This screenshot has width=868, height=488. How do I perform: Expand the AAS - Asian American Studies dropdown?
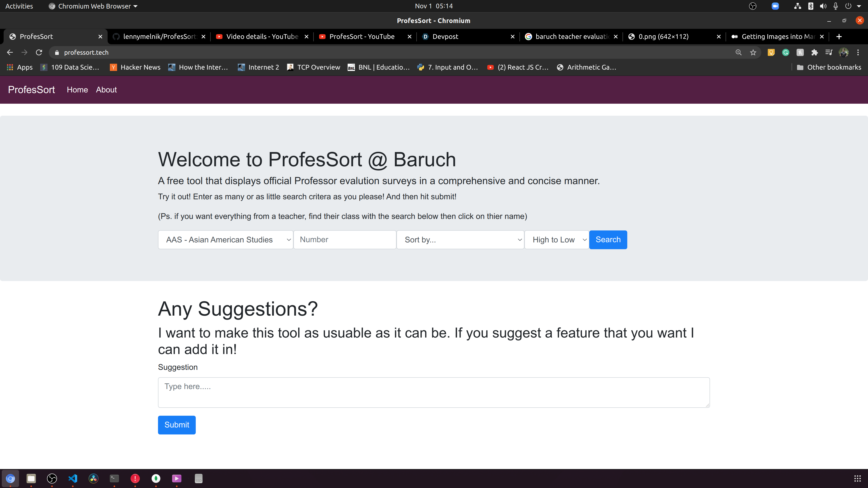(225, 240)
